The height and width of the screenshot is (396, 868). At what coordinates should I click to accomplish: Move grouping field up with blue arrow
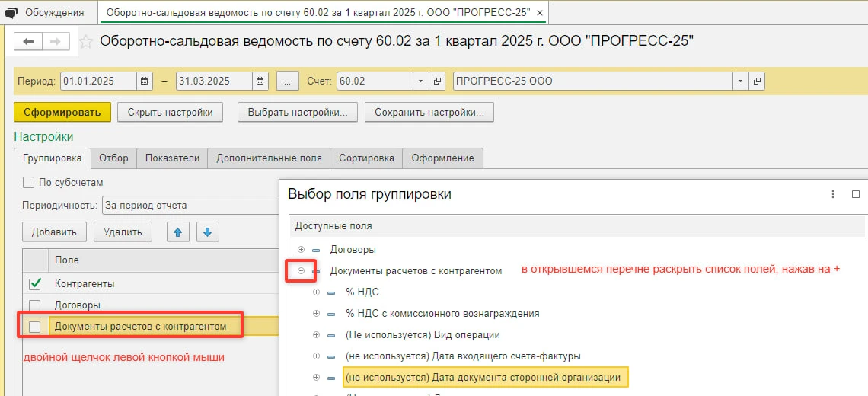[177, 232]
